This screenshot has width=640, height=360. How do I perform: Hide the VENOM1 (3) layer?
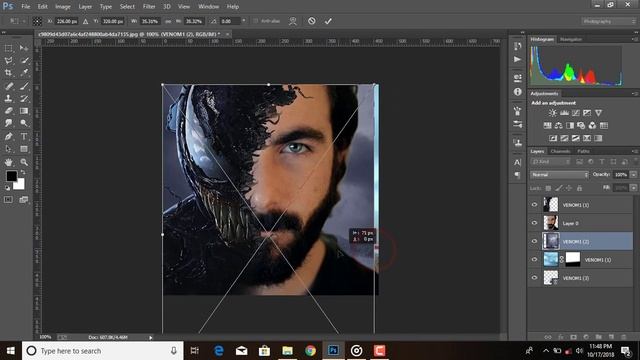point(534,278)
